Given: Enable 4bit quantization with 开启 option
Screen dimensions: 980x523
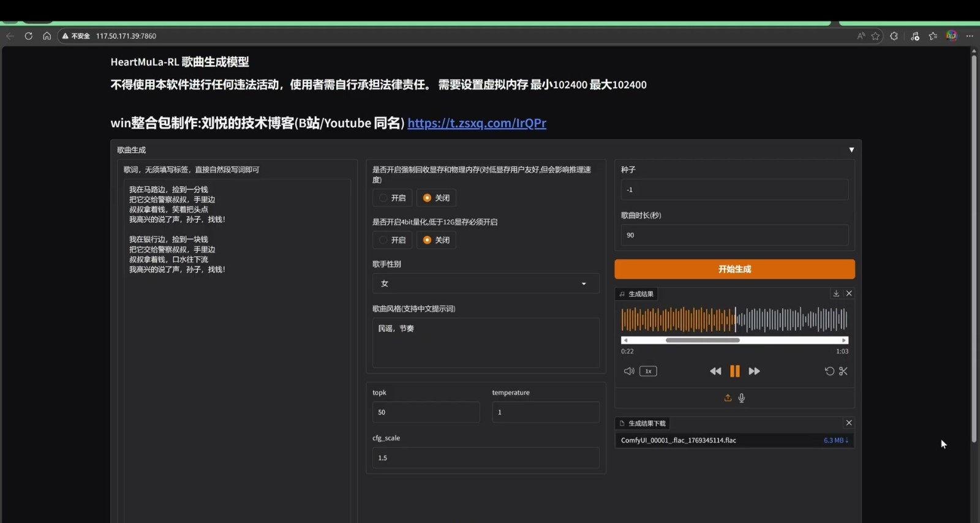Looking at the screenshot, I should [x=392, y=240].
